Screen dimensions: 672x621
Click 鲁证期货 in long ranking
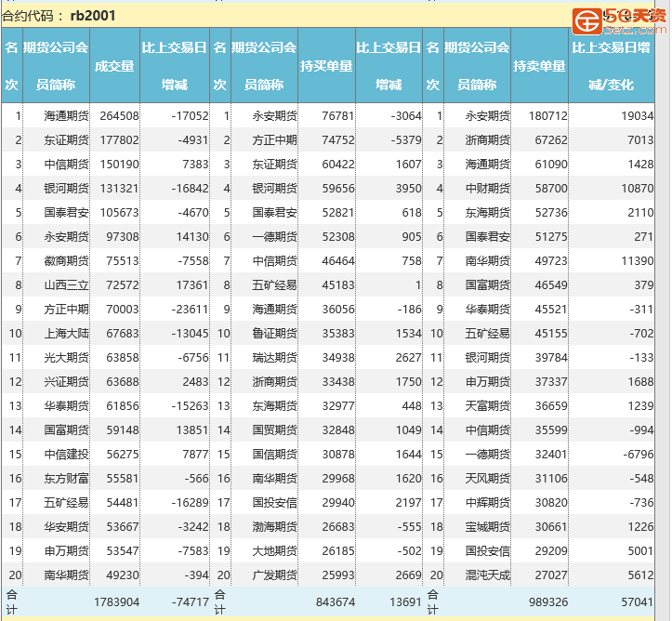click(275, 334)
